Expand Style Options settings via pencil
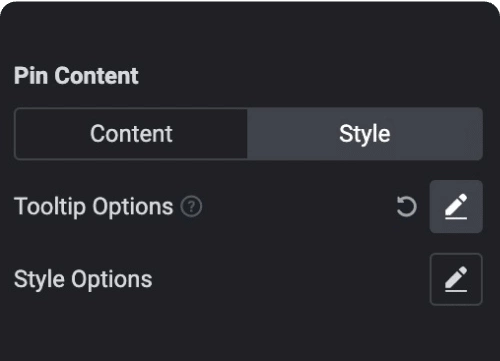Screen dimensions: 500x361 456,279
